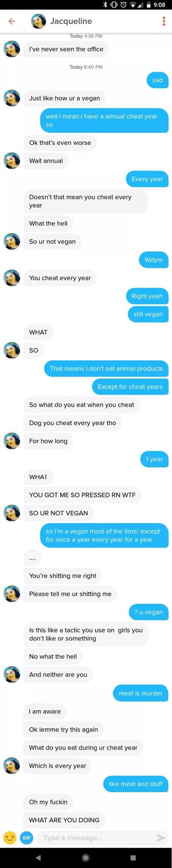172x868 pixels.
Task: Select the "meat is murder" message bubble
Action: click(141, 693)
